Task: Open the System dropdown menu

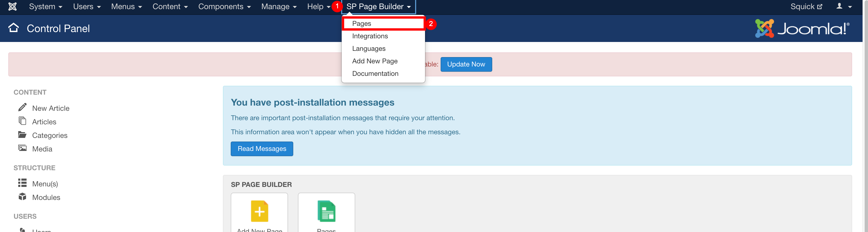Action: tap(46, 7)
